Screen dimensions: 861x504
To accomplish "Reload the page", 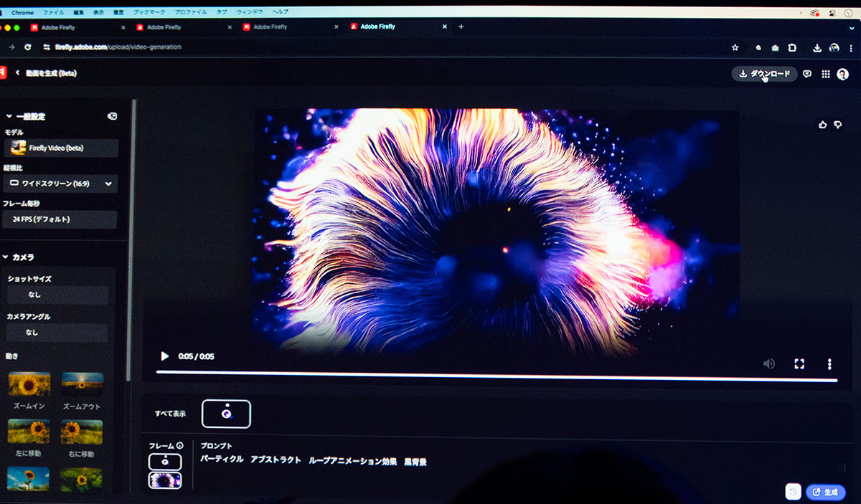I will tap(27, 47).
